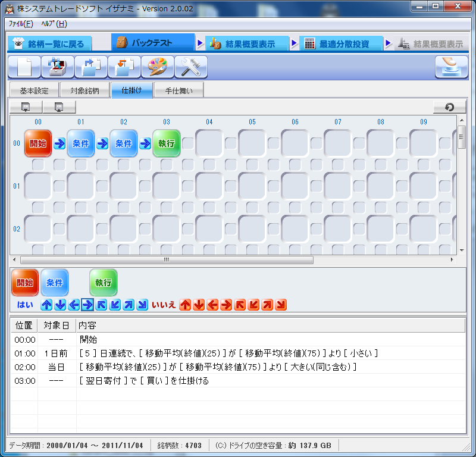Click the new document toolbar icon
This screenshot has height=457, width=476.
tap(24, 67)
